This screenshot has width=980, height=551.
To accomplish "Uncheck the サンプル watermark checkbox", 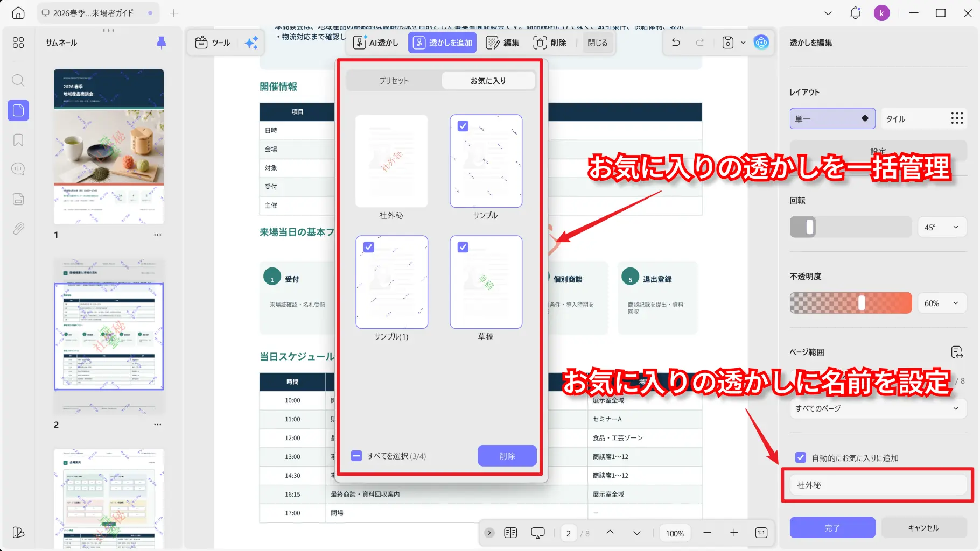I will point(463,126).
